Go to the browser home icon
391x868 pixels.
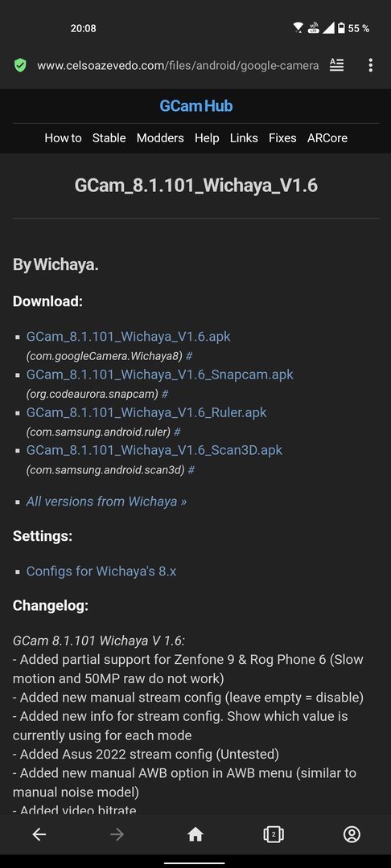coord(195,834)
